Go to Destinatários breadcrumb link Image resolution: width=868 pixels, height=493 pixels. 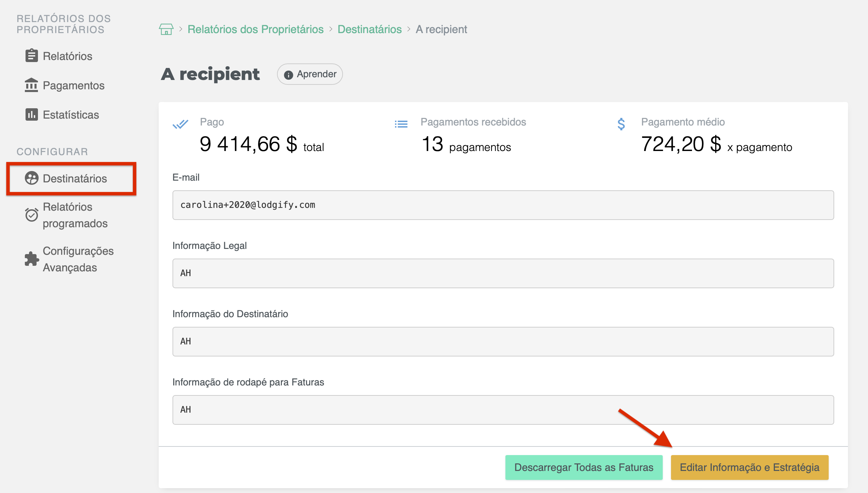(369, 29)
